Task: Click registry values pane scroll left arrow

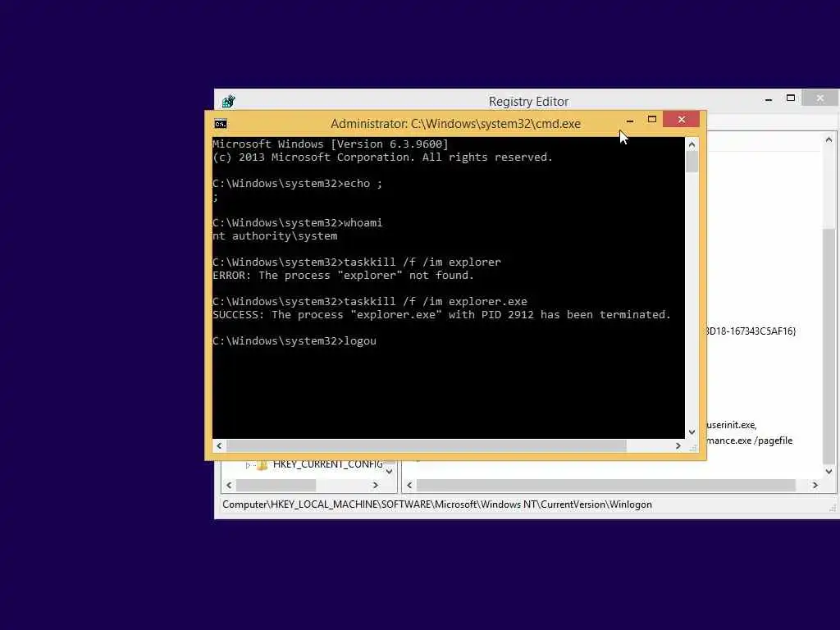Action: 409,486
